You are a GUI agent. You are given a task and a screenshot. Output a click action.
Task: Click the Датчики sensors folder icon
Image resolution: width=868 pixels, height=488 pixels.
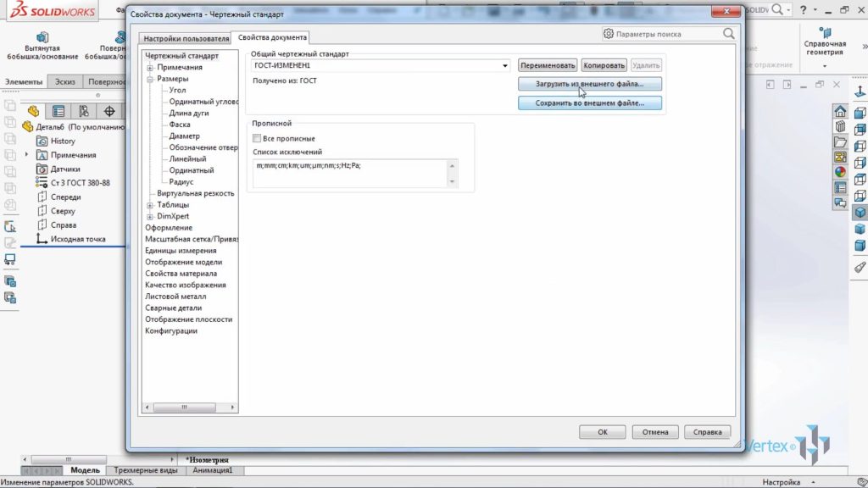tap(42, 169)
